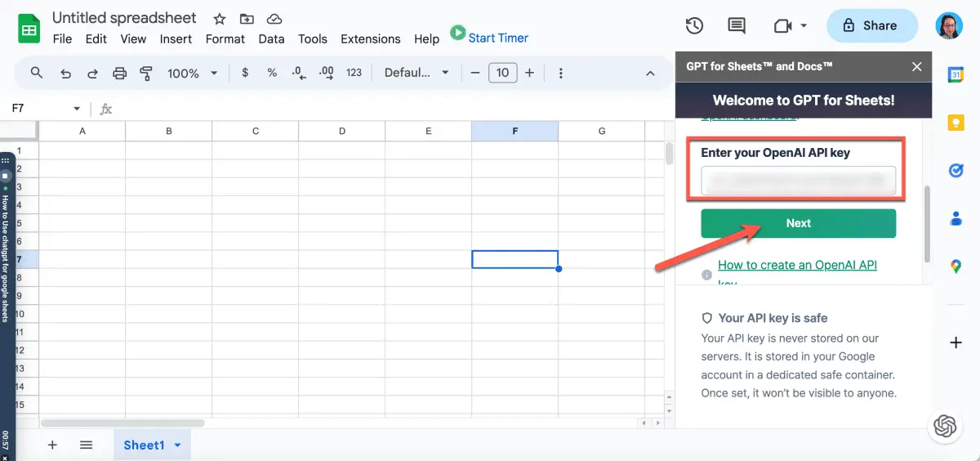Open the toolbar three-dot overflow menu
The width and height of the screenshot is (980, 461).
point(561,73)
